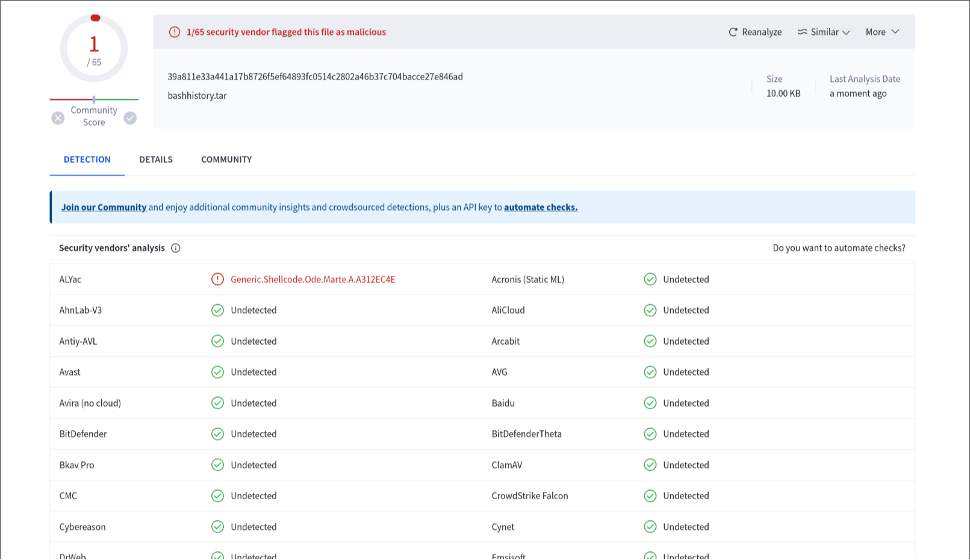Click the green checkmark for AhnLab-V3
The width and height of the screenshot is (970, 560).
(x=217, y=310)
